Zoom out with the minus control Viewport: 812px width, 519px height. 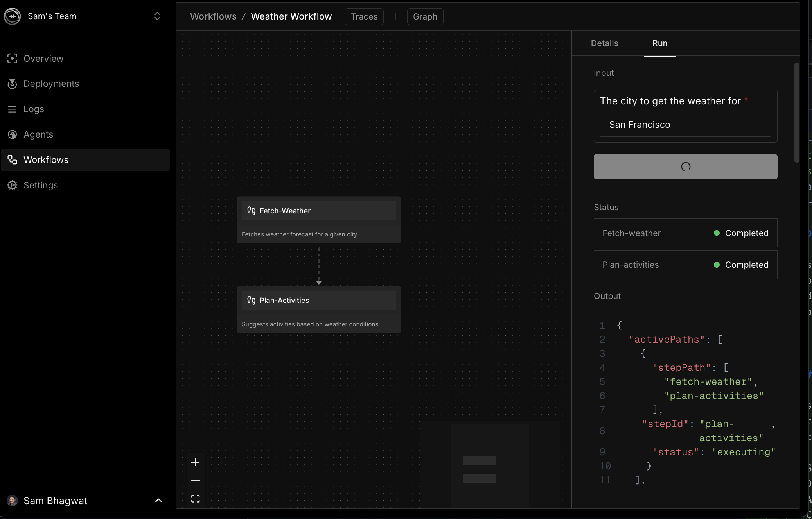[195, 480]
